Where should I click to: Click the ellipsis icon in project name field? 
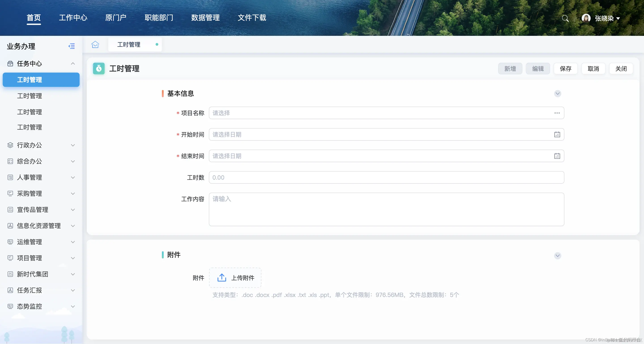557,113
